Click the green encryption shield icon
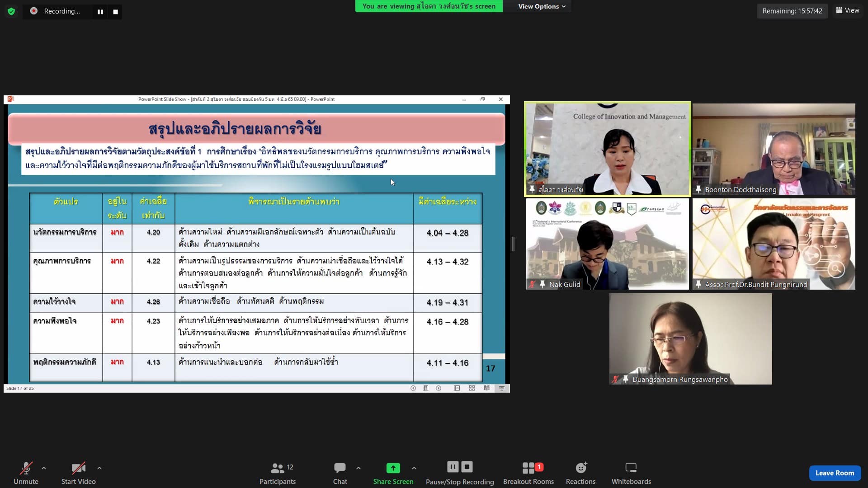Viewport: 868px width, 488px height. pos(11,11)
